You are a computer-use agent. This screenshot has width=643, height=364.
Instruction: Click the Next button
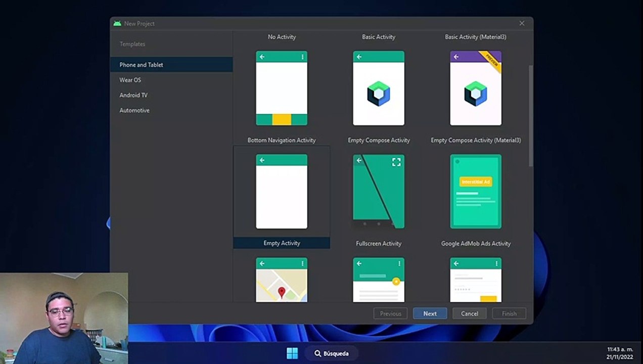[430, 313]
